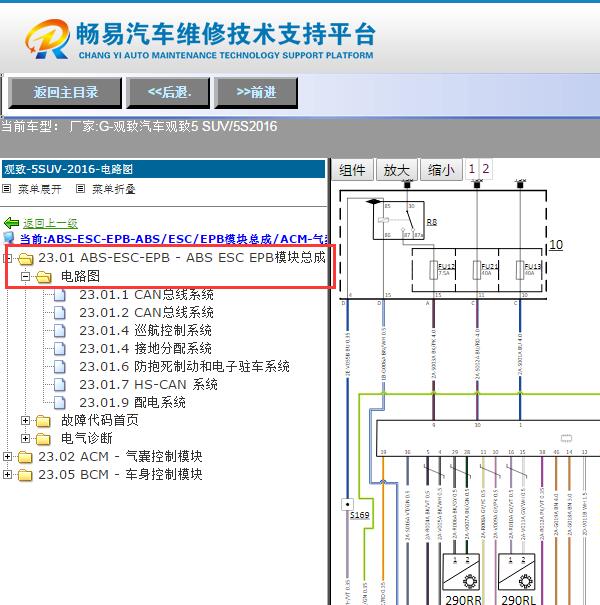
Task: Open 23.01.7 HS-CAN 系统 diagram
Action: 149,384
